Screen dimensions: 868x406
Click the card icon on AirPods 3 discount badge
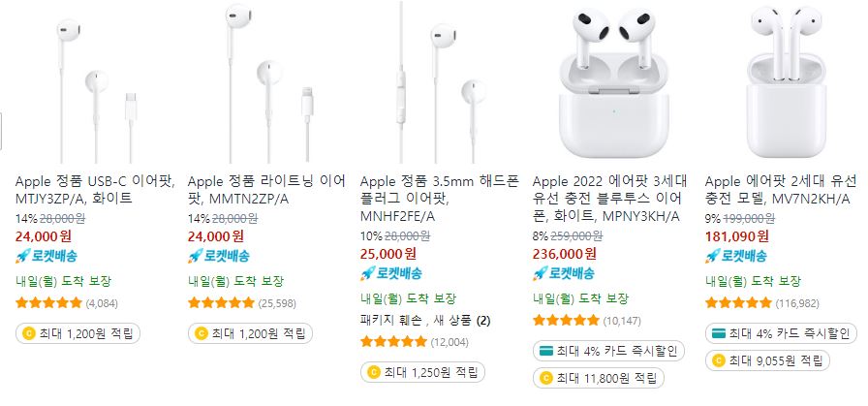pos(546,351)
